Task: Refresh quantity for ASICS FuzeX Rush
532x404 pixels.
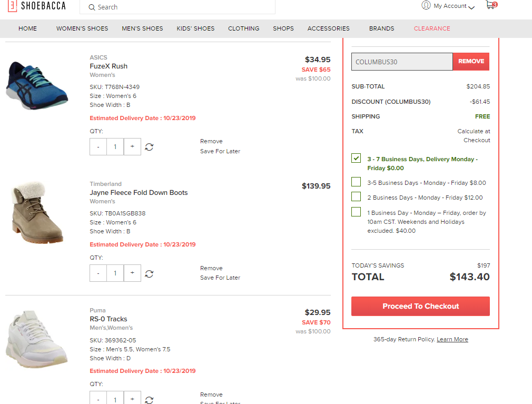Action: coord(149,147)
